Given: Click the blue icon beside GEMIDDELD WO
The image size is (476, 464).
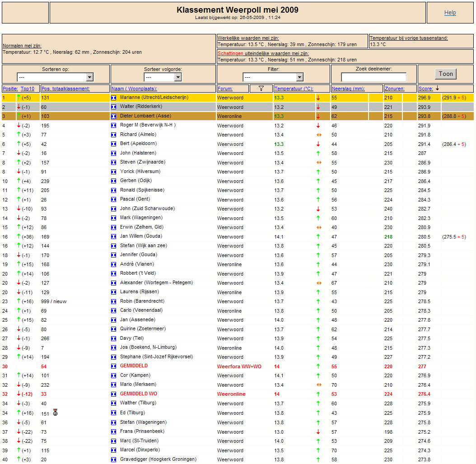Looking at the screenshot, I should pyautogui.click(x=114, y=394).
